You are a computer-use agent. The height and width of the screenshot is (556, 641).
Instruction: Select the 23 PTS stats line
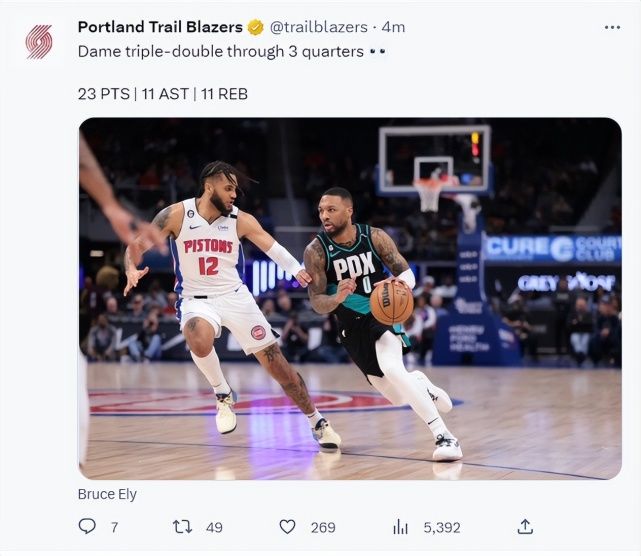coord(162,93)
